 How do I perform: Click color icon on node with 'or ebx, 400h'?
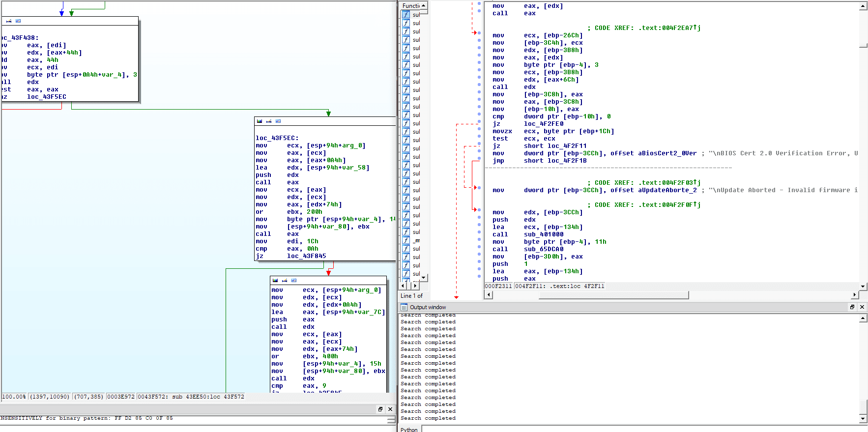tap(275, 280)
